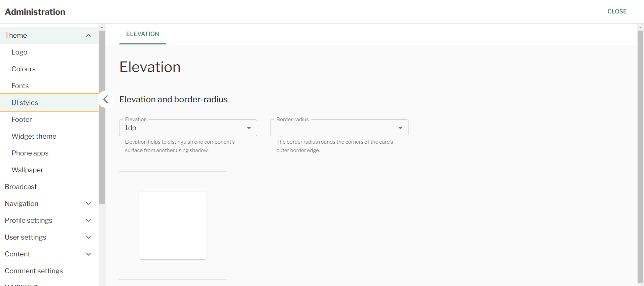Collapse the sidebar with the back arrow
Screen dimensions: 644x286
pyautogui.click(x=106, y=99)
